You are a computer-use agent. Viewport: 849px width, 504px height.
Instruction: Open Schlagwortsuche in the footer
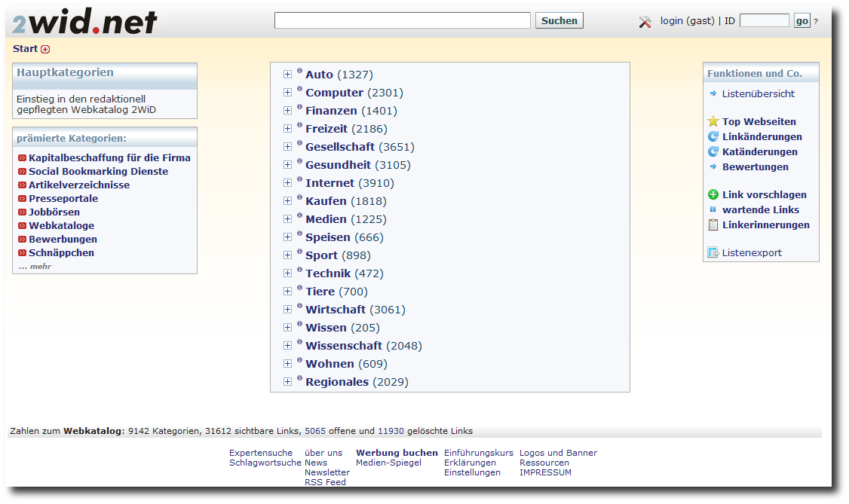click(x=265, y=463)
